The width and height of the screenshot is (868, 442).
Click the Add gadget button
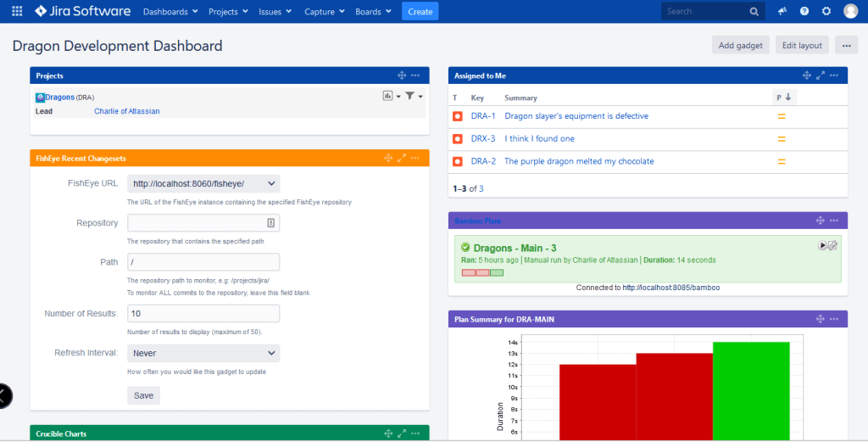pos(740,45)
